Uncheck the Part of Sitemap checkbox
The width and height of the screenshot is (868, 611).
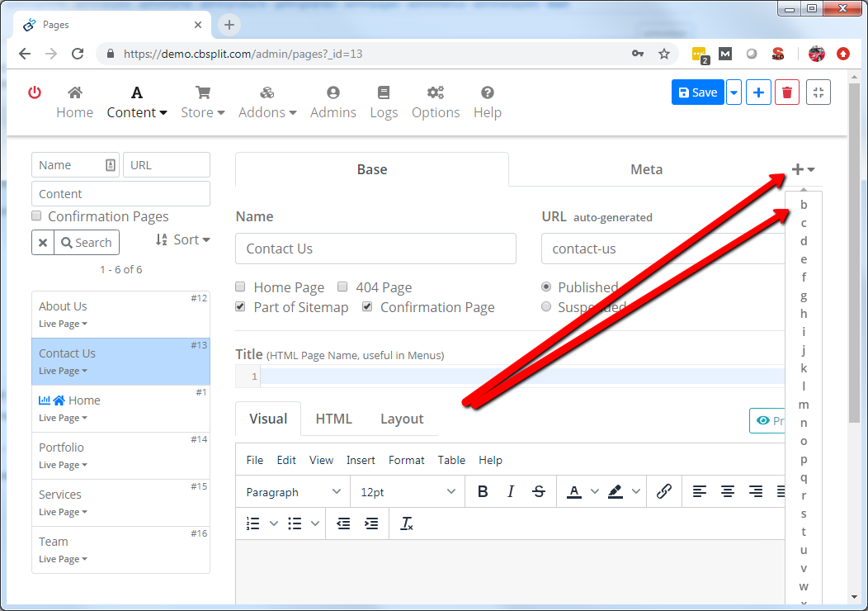[x=241, y=307]
